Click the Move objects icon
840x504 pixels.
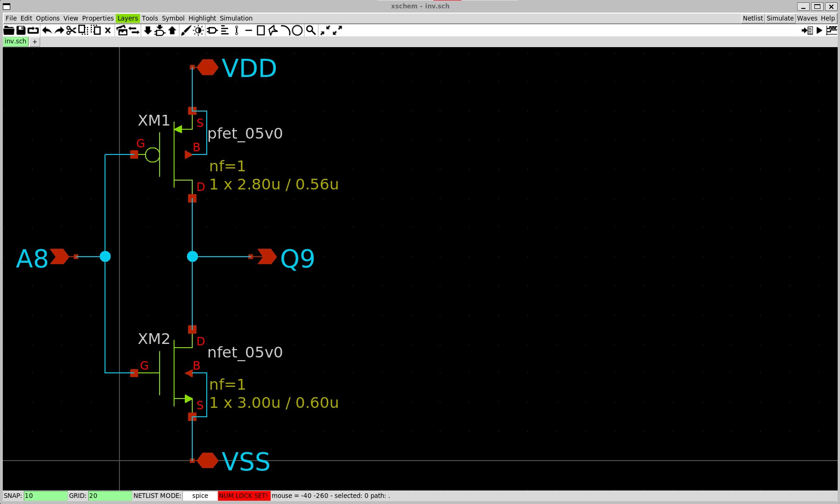134,30
